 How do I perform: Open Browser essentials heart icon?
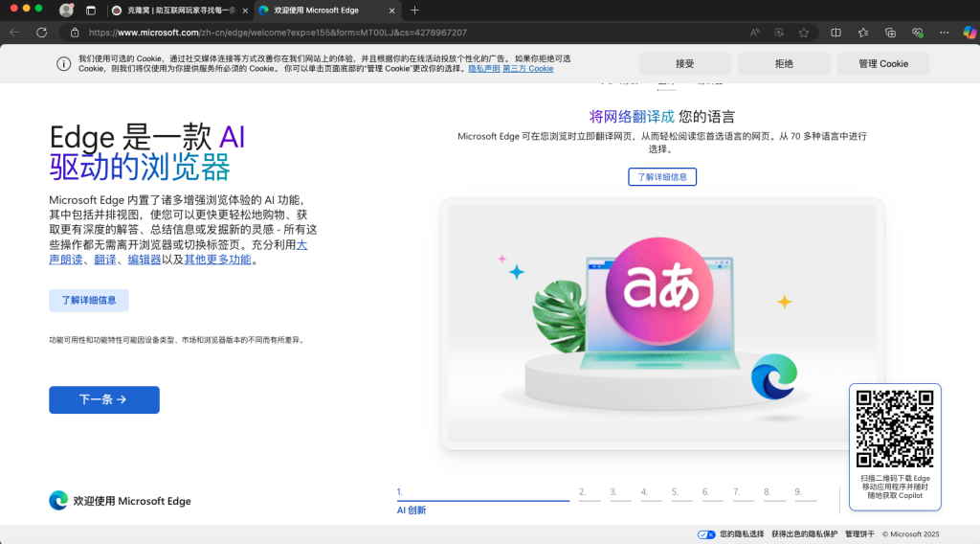(917, 33)
